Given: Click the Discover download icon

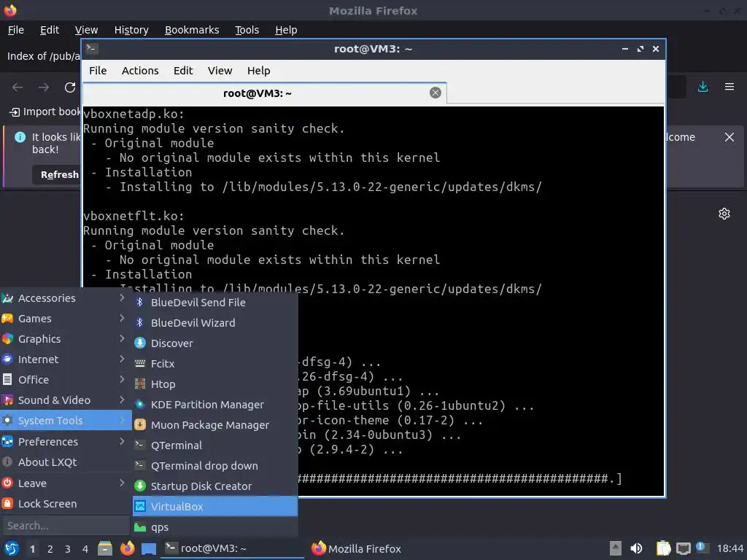Looking at the screenshot, I should pyautogui.click(x=139, y=343).
